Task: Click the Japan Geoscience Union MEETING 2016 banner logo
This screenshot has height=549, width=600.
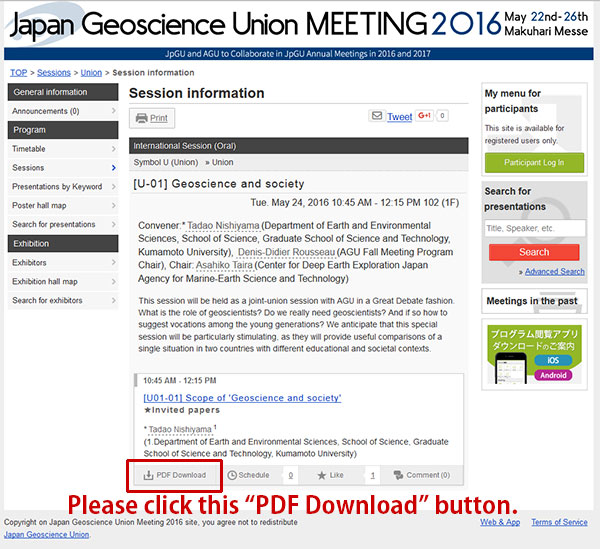Action: click(298, 24)
